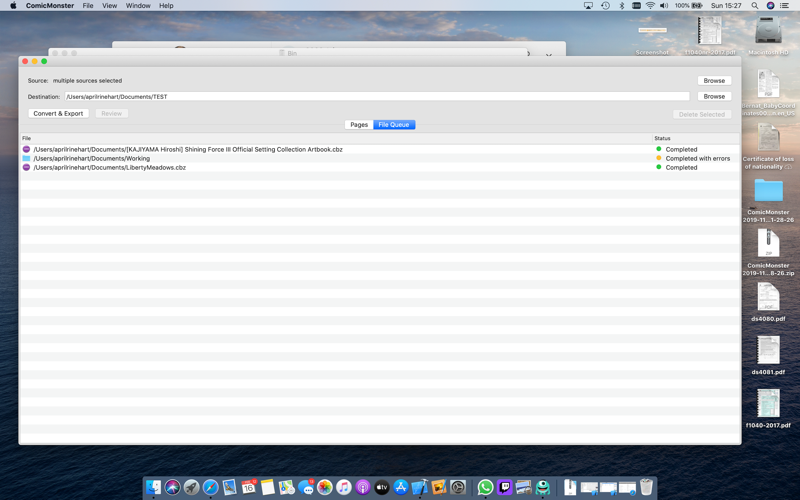Click the Bluetooth menu bar icon
Screen dimensions: 800x500
(x=621, y=6)
